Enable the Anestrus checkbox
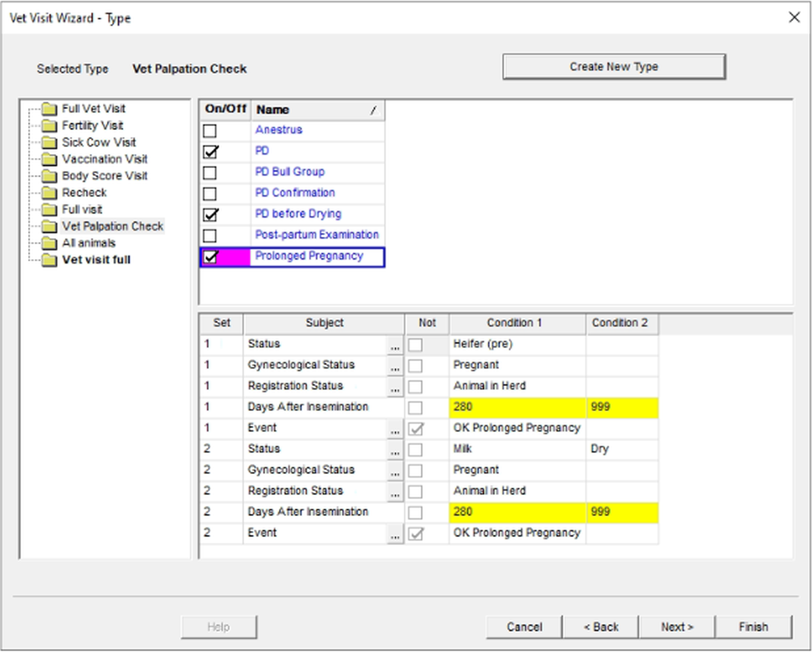 210,131
